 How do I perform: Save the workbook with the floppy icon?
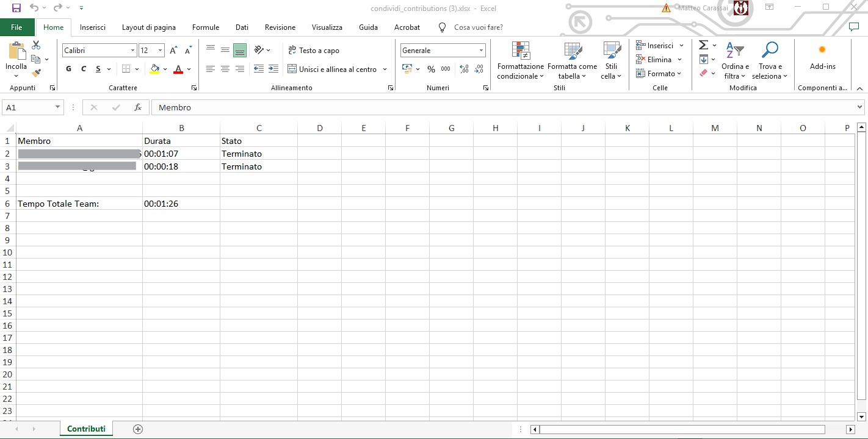16,8
